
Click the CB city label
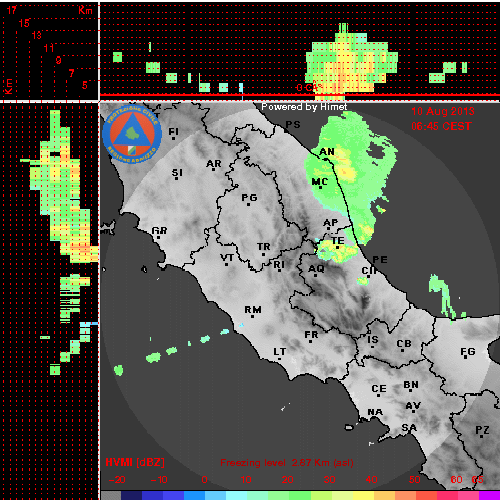(x=404, y=344)
